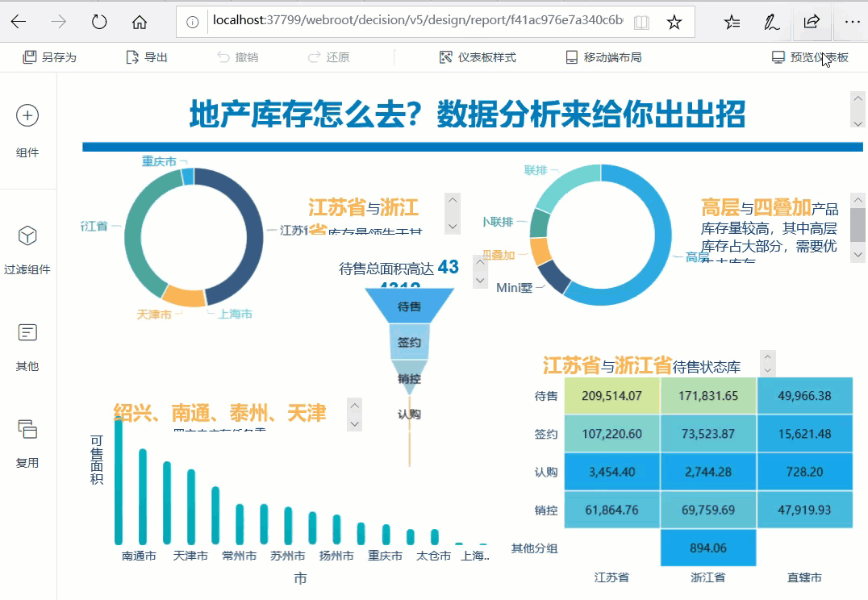Click heatmap cell 61,864.76

(x=611, y=510)
